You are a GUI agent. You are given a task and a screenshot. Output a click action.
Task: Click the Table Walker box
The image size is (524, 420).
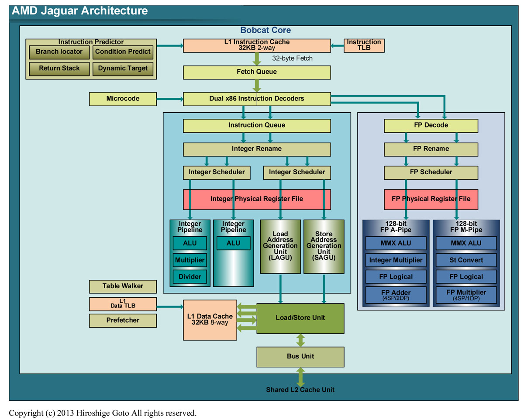pyautogui.click(x=123, y=286)
